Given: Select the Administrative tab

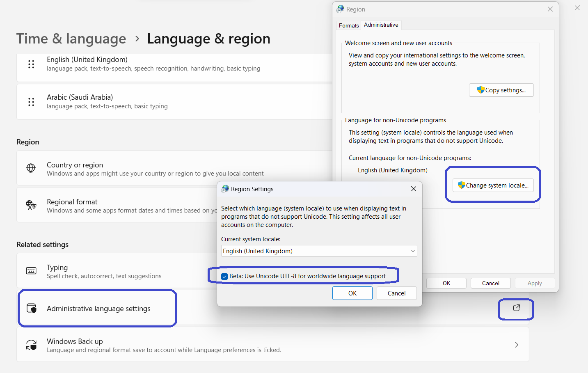Looking at the screenshot, I should [381, 25].
